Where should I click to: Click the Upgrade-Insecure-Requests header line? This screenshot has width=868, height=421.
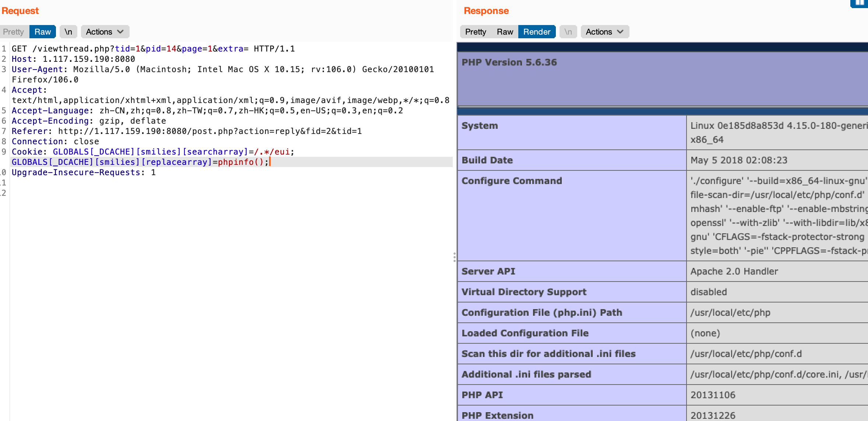(x=84, y=173)
